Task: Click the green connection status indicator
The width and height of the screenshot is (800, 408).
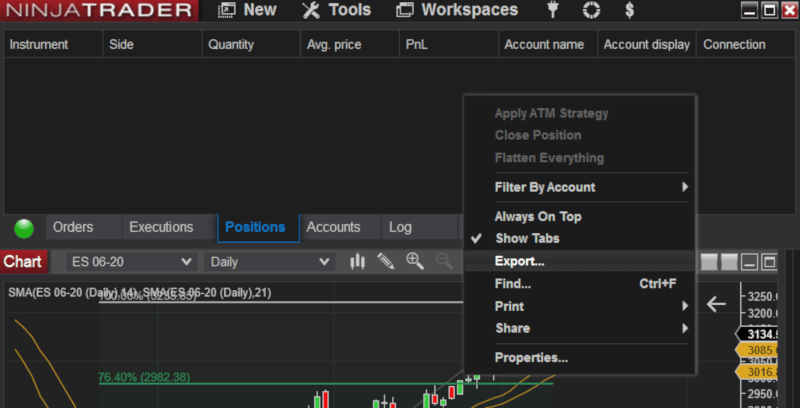Action: (24, 228)
